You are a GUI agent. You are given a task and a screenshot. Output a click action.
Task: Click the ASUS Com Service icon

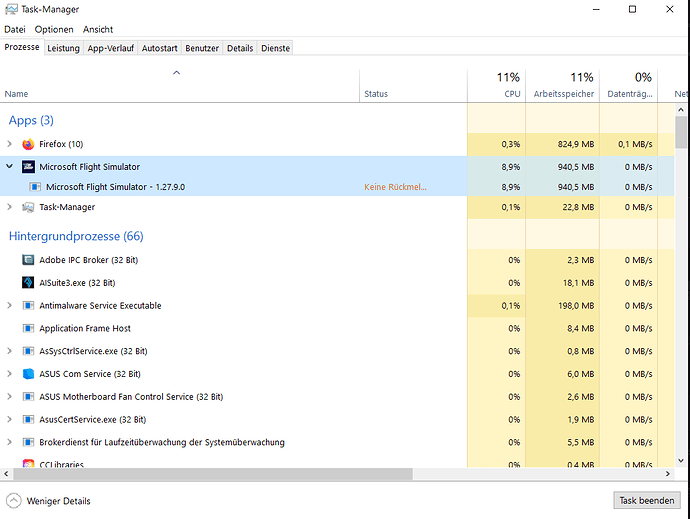pos(28,374)
